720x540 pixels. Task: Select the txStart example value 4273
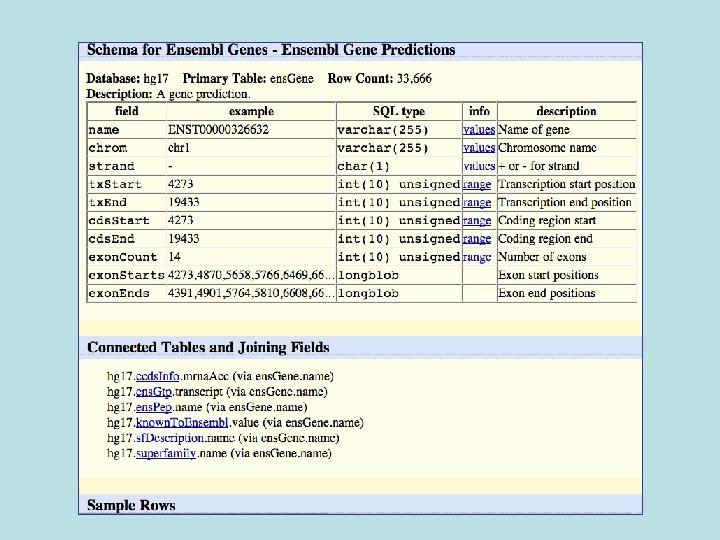[180, 184]
